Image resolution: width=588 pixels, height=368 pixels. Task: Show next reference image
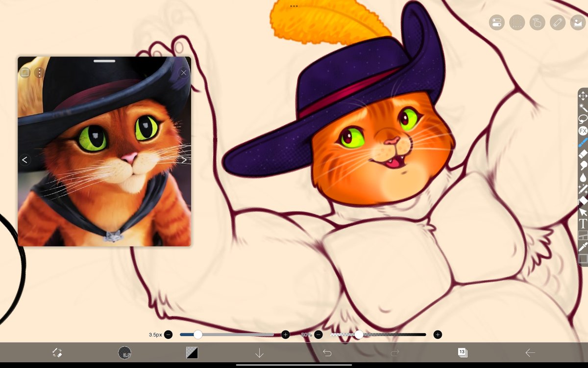pyautogui.click(x=184, y=159)
